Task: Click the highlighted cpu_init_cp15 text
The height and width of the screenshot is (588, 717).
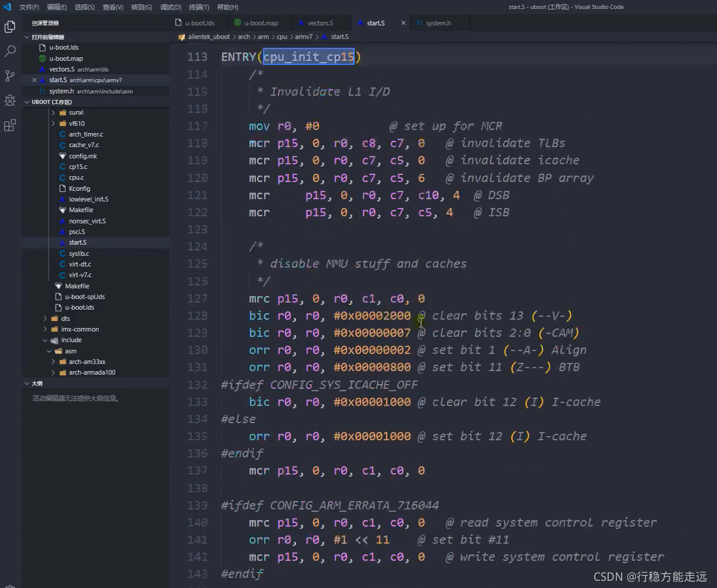Action: (x=309, y=57)
